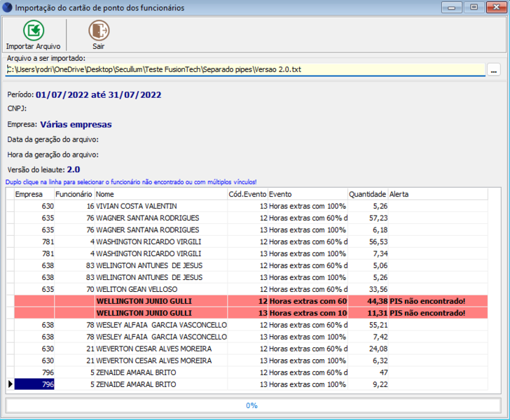Image resolution: width=510 pixels, height=420 pixels.
Task: Click the Evento column header
Action: (x=308, y=194)
